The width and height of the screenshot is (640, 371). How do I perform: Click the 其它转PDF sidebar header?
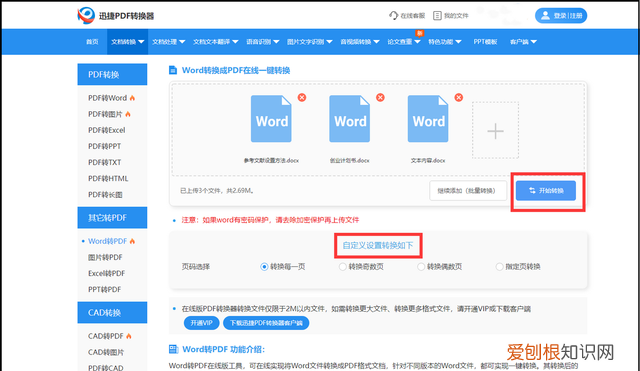pyautogui.click(x=112, y=218)
